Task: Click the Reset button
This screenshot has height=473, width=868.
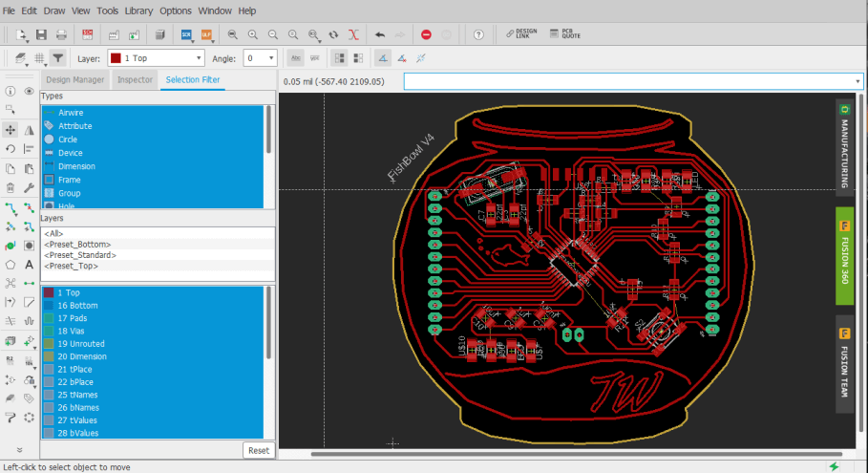Action: pos(258,450)
